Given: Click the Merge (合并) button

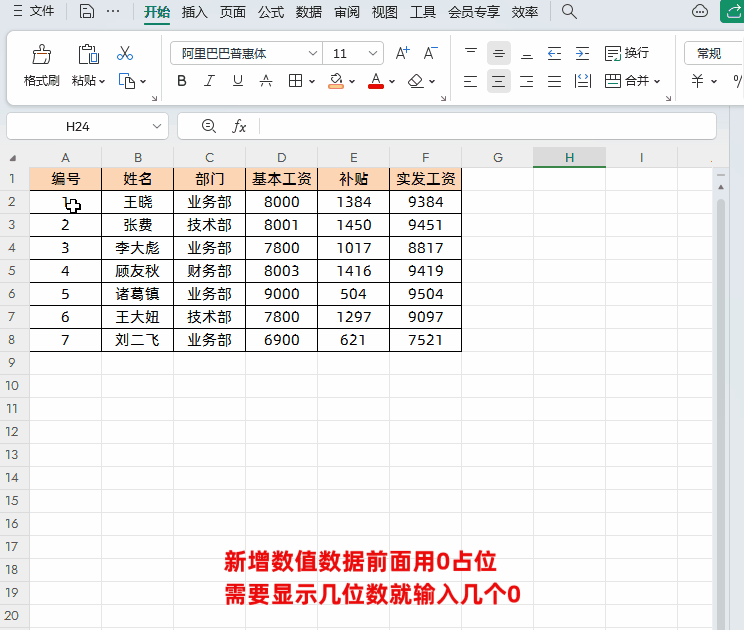Looking at the screenshot, I should tap(627, 81).
